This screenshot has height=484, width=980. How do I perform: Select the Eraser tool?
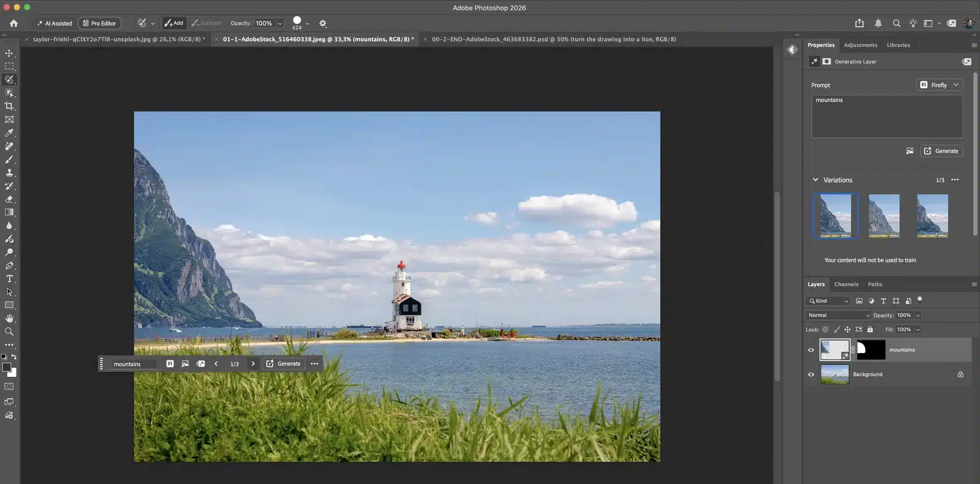(x=9, y=199)
